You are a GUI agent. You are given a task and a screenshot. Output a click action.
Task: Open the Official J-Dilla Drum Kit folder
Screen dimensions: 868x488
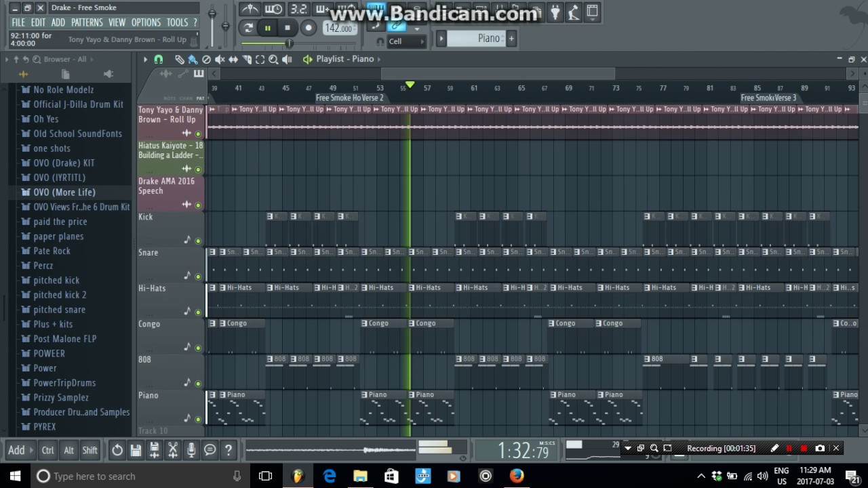79,104
